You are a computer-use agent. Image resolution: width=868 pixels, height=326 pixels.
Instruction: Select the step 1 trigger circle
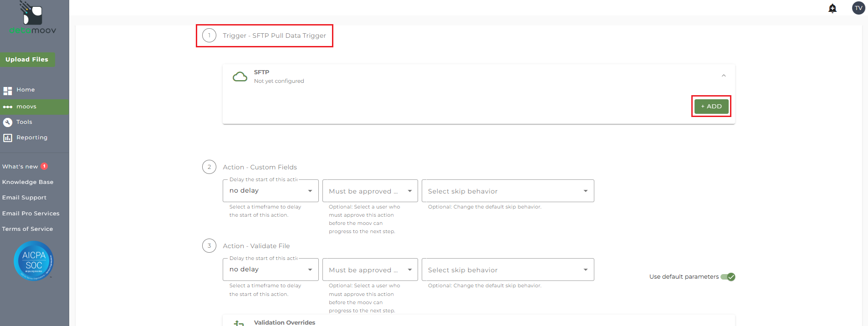pos(209,36)
